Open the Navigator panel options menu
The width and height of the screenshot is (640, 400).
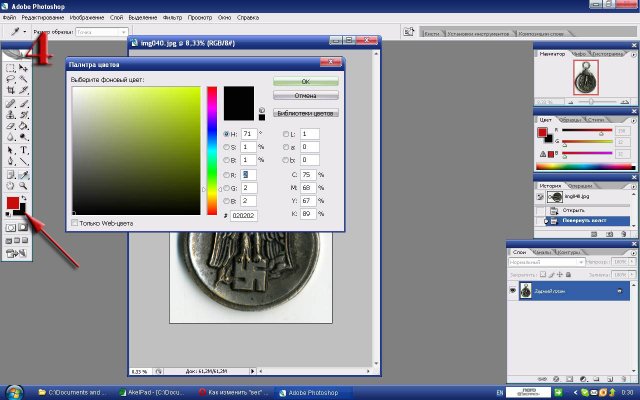click(x=633, y=54)
